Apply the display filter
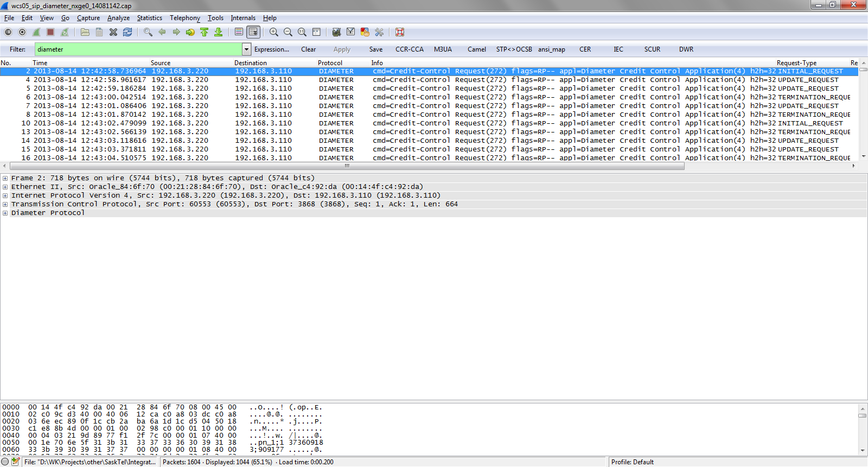 pyautogui.click(x=342, y=49)
